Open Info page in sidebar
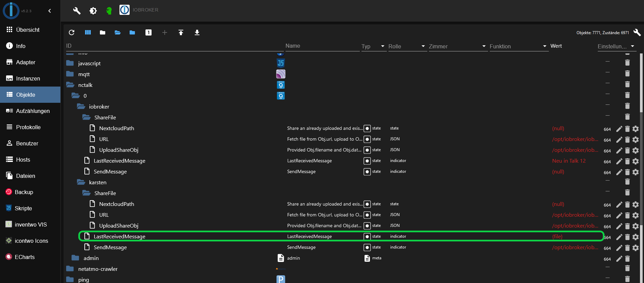The image size is (644, 283). coord(30,46)
